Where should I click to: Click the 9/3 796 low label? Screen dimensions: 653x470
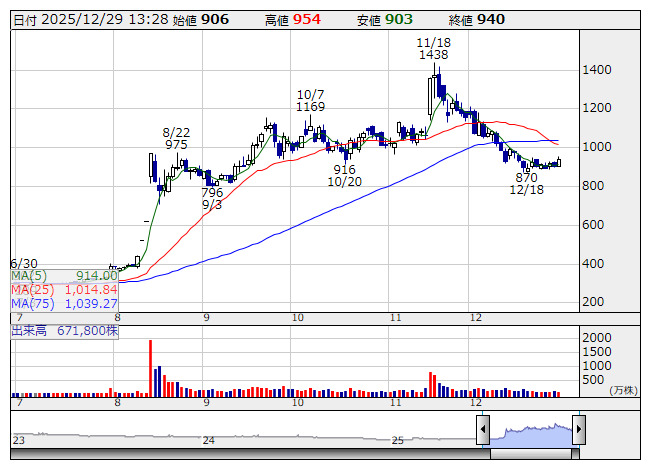[x=212, y=199]
